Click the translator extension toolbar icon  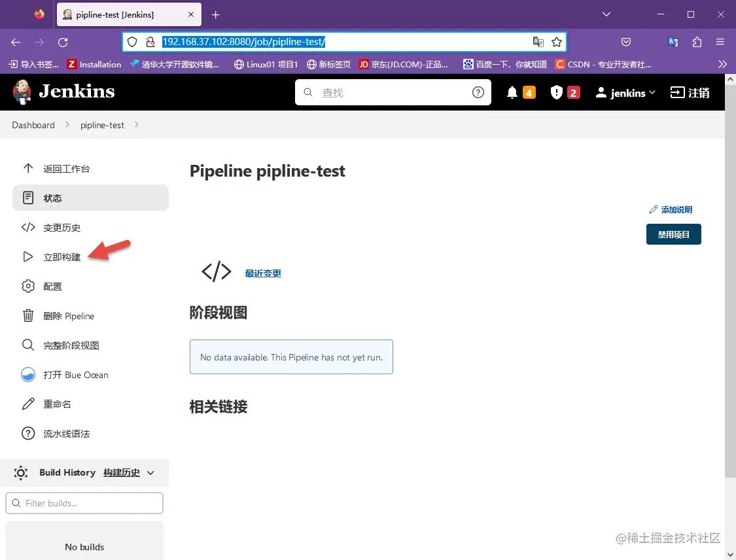(673, 42)
